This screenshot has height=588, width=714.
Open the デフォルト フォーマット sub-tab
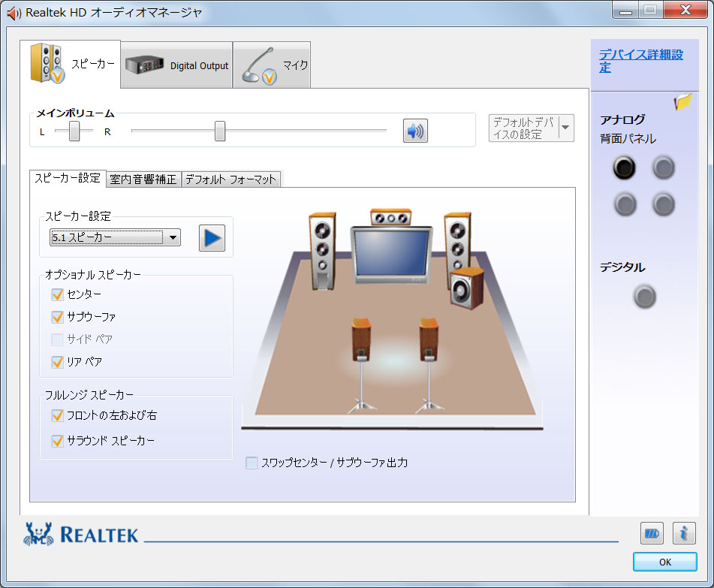click(x=230, y=179)
